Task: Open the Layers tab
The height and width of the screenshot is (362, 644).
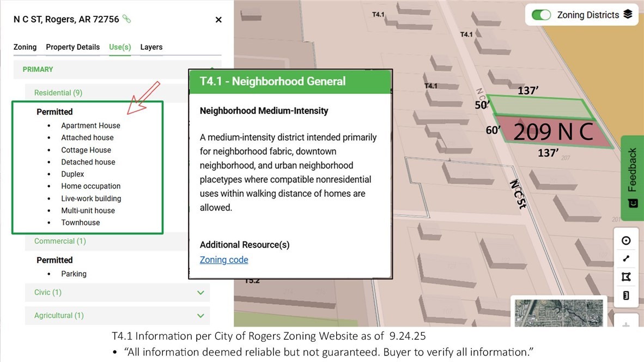Action: coord(151,47)
